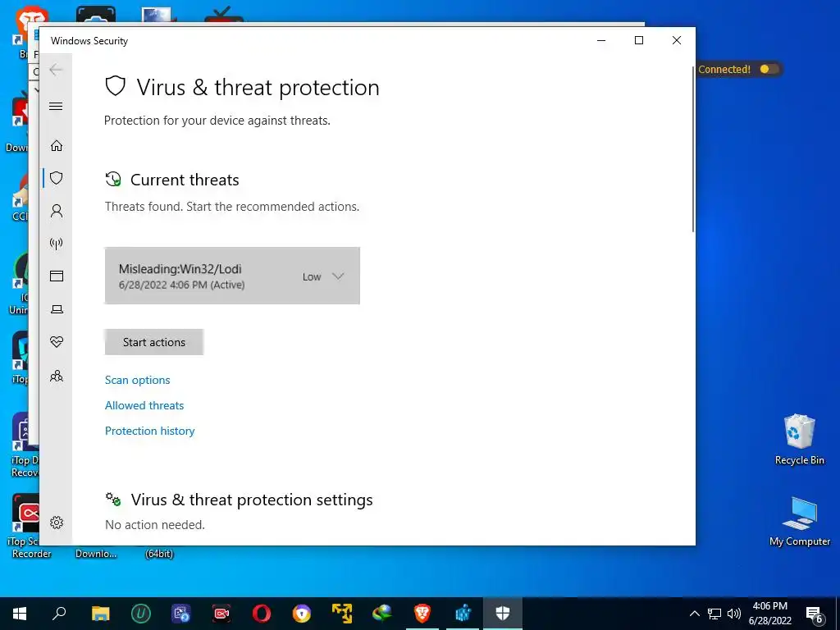The image size is (840, 630).
Task: Maximize the Windows Security window
Action: pyautogui.click(x=638, y=40)
